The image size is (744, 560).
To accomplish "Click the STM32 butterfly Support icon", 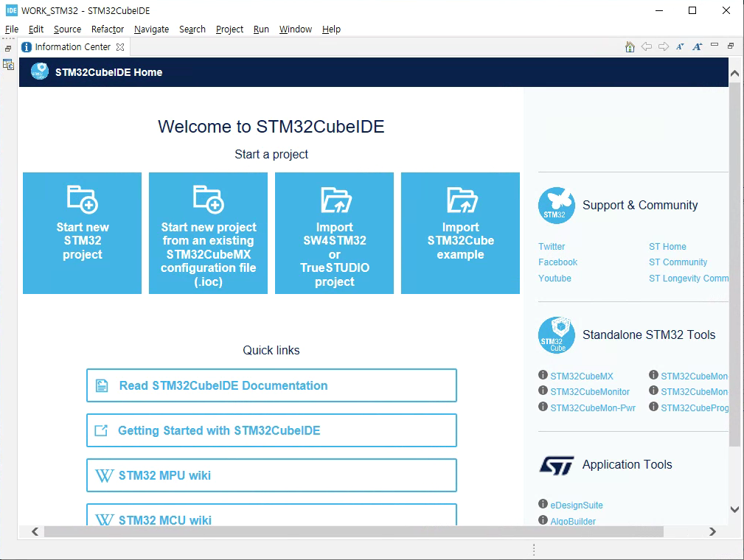I will pyautogui.click(x=557, y=206).
